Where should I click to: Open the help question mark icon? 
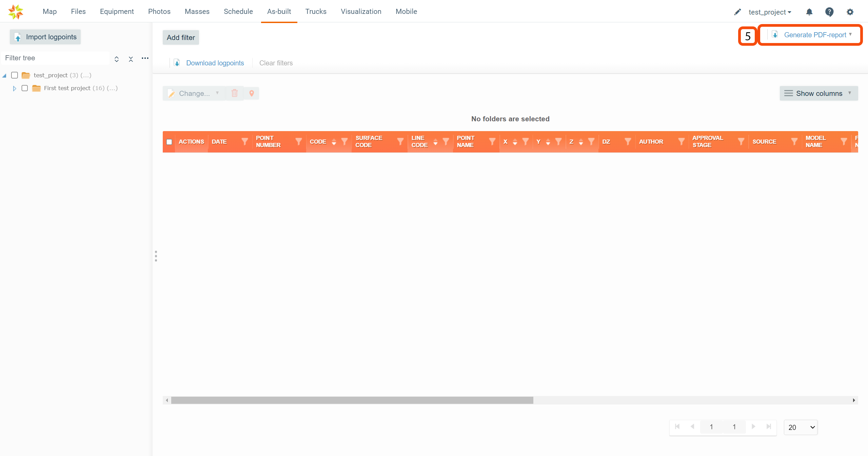coord(829,12)
